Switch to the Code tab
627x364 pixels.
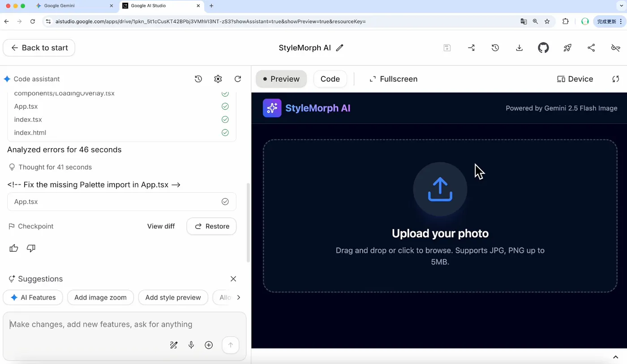point(330,79)
